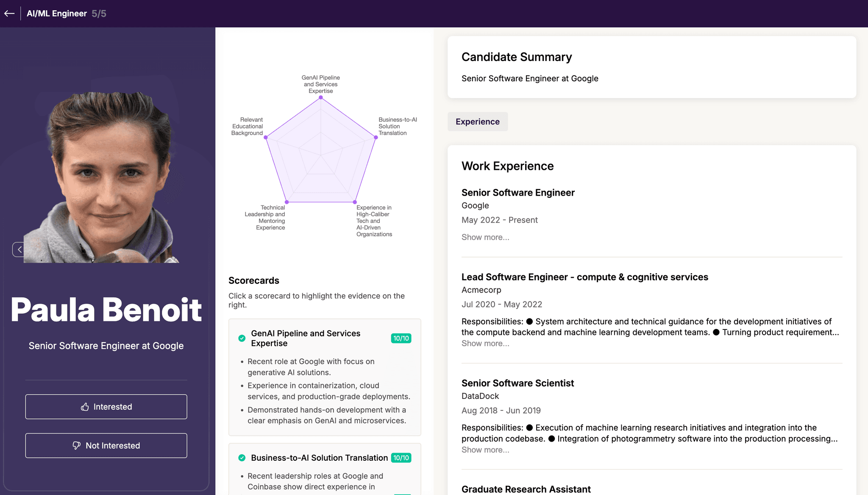Screen dimensions: 868x495
Task: Click the left chevron on the candidate photo
Action: point(19,249)
